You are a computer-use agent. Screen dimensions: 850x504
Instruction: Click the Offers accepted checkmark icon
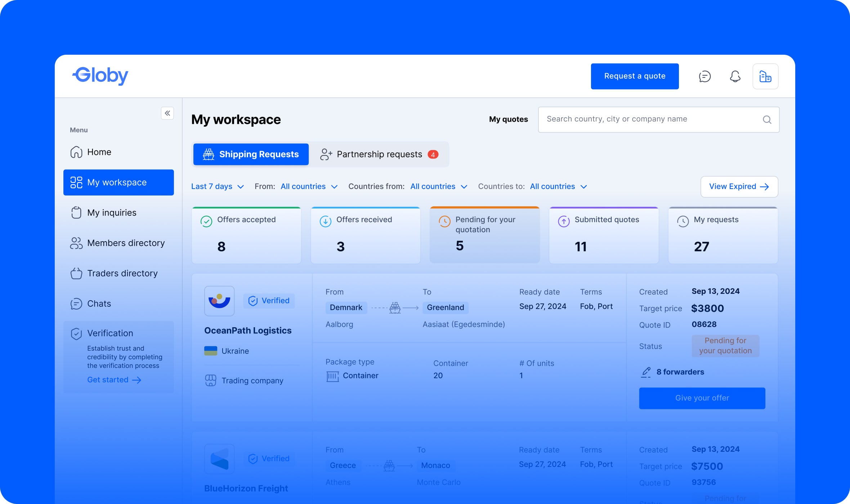(x=206, y=221)
